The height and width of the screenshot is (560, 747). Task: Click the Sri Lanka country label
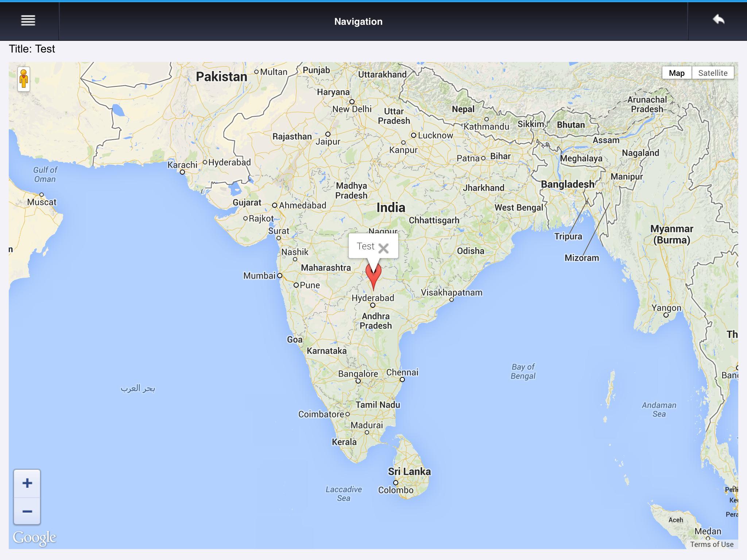[409, 471]
